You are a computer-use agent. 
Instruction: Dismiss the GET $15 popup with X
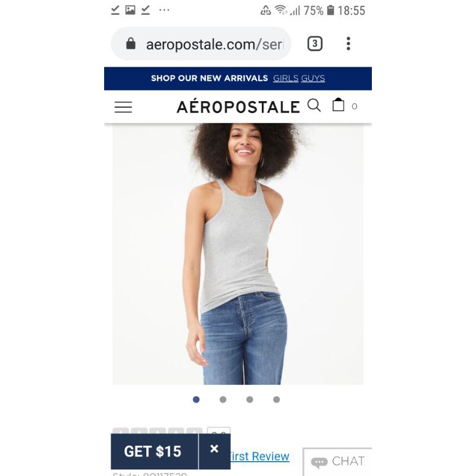tap(214, 449)
